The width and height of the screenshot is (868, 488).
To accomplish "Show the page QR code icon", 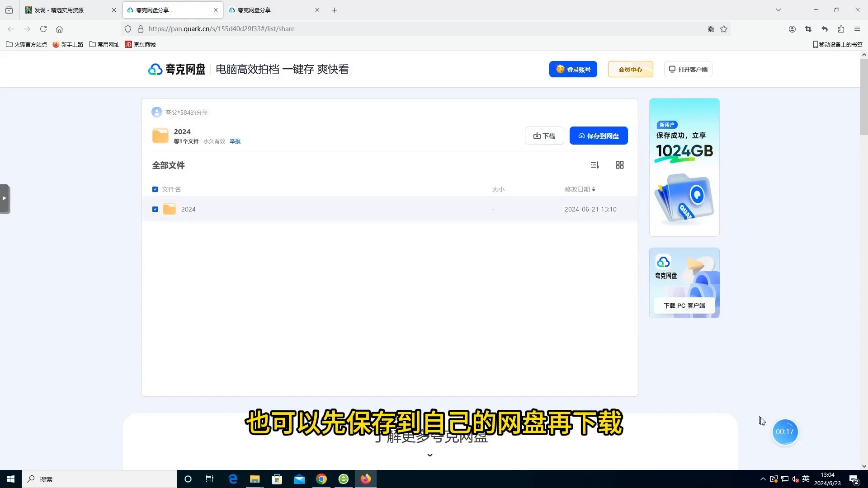I will [711, 29].
